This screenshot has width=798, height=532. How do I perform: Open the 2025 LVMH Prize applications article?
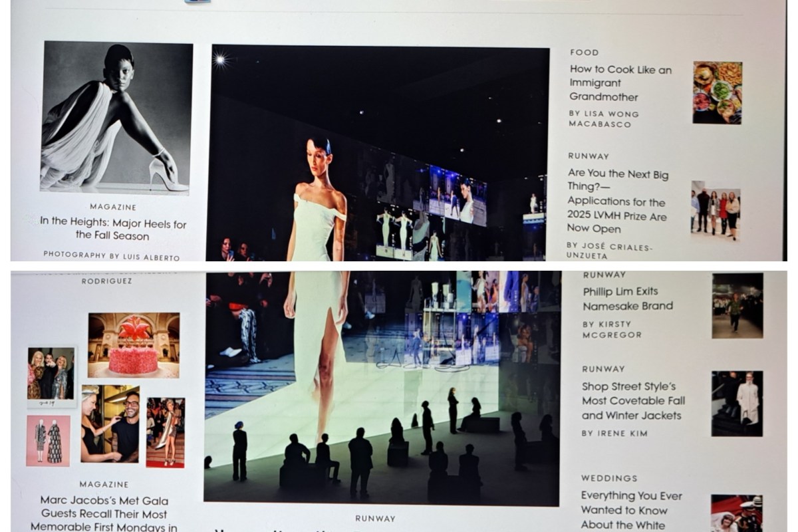(x=618, y=201)
